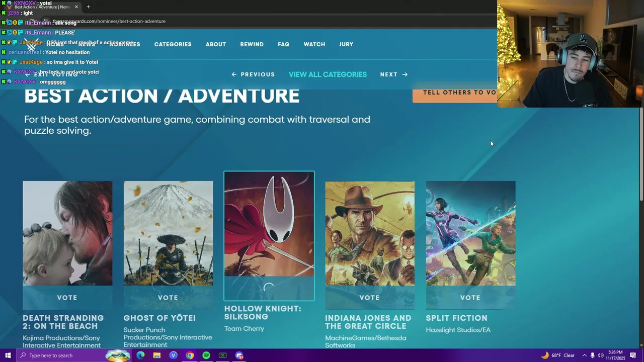Click the Hollow Knight: Silksong title
Viewport: 644px width, 362px height.
[x=263, y=313]
